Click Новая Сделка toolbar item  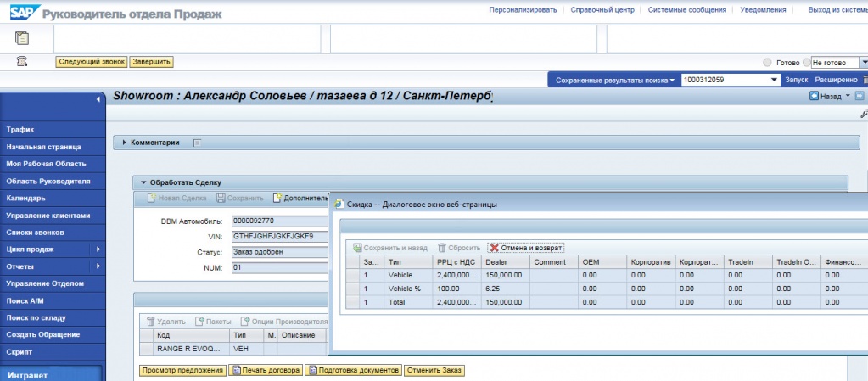(x=177, y=199)
